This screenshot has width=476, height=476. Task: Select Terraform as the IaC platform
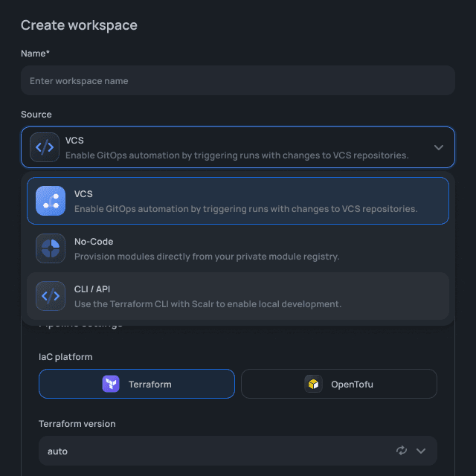137,384
